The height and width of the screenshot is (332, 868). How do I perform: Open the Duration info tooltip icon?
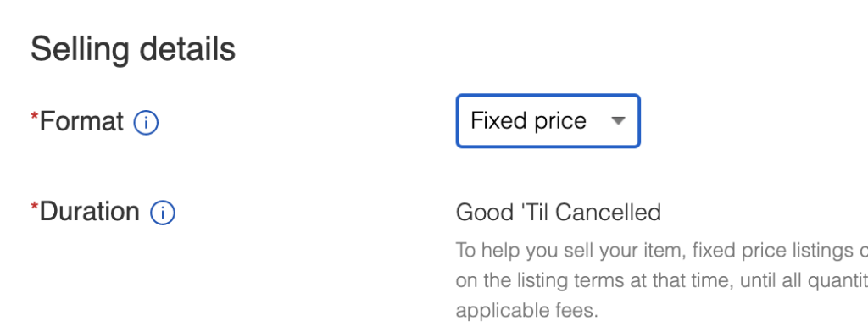(x=163, y=213)
